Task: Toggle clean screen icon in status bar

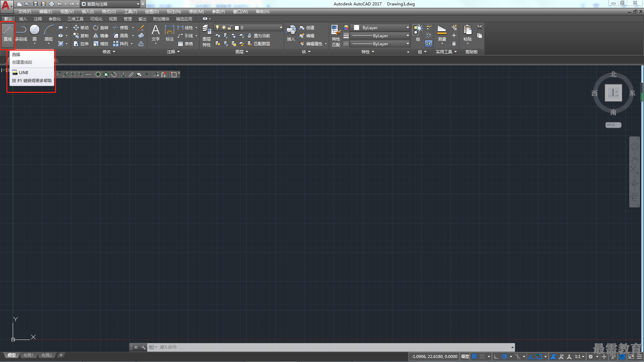Action: pyautogui.click(x=631, y=357)
